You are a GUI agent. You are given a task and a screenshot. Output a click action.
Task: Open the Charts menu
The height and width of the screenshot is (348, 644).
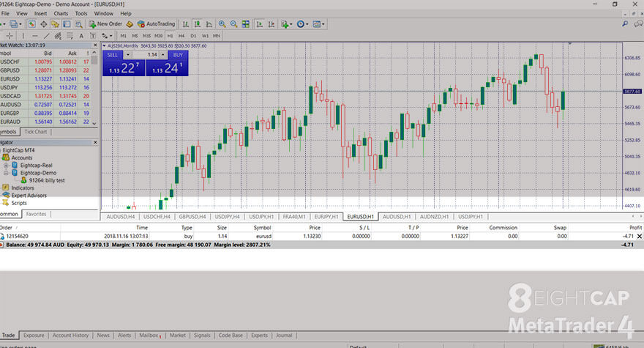click(x=61, y=14)
